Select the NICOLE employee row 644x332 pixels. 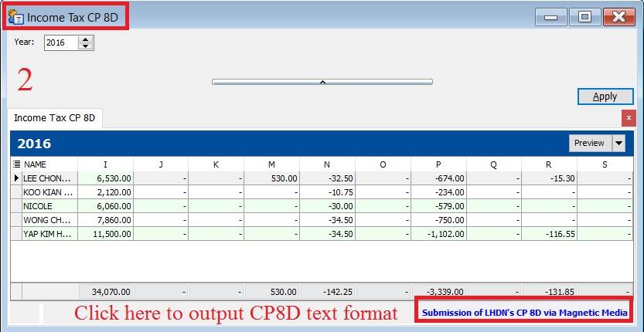click(x=322, y=206)
